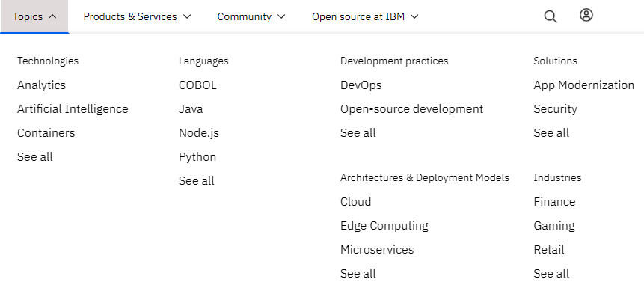Expand the Products & Services dropdown
644x288 pixels.
[137, 17]
